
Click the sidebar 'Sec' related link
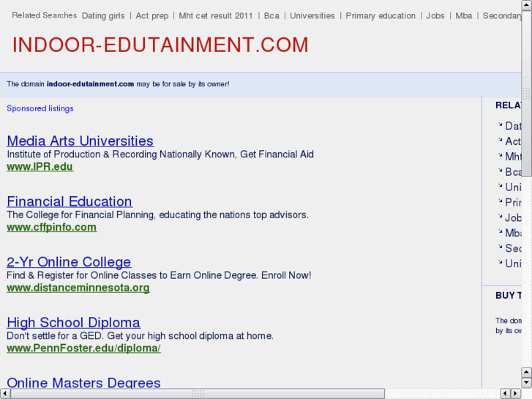coord(513,248)
